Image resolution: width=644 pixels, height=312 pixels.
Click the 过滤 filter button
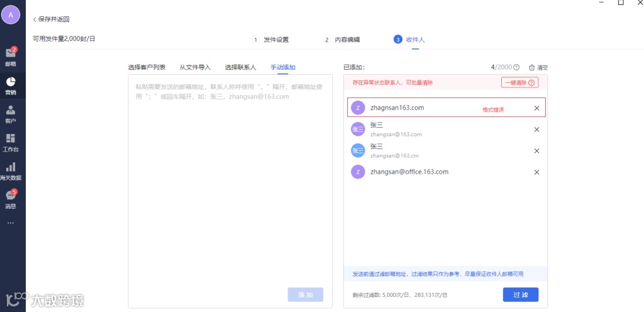(x=520, y=295)
